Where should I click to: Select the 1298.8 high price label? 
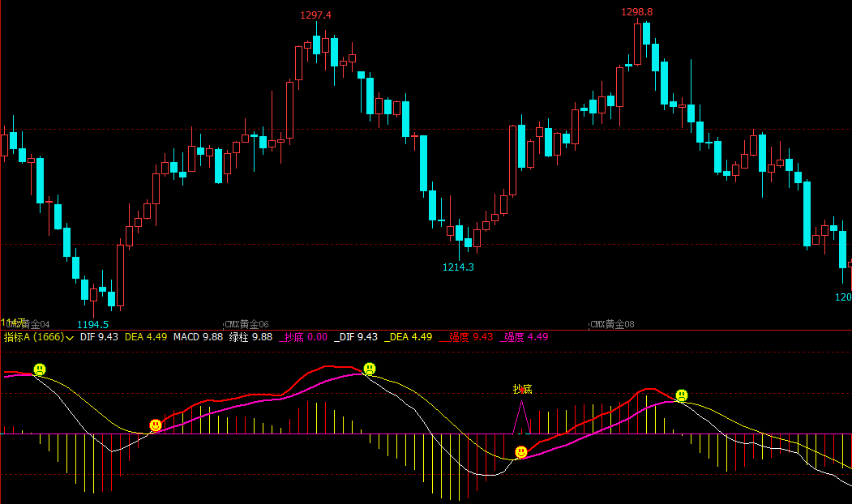637,12
